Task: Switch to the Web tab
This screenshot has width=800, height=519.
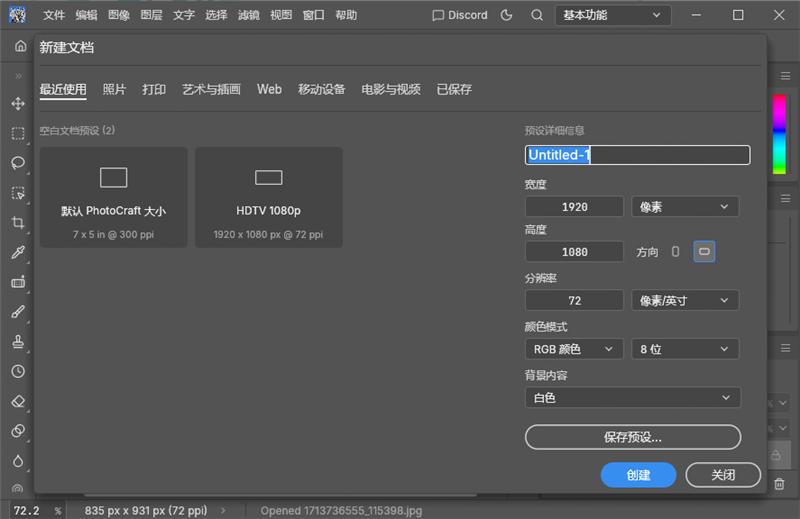Action: 269,89
